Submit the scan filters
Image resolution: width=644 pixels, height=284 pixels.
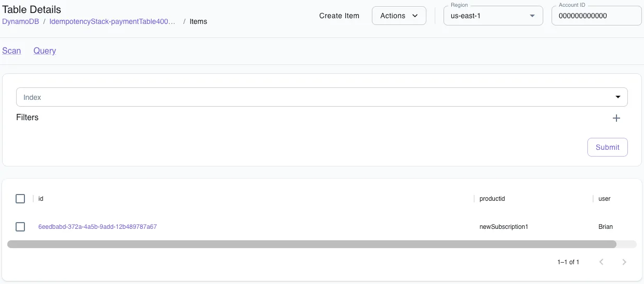pyautogui.click(x=607, y=147)
